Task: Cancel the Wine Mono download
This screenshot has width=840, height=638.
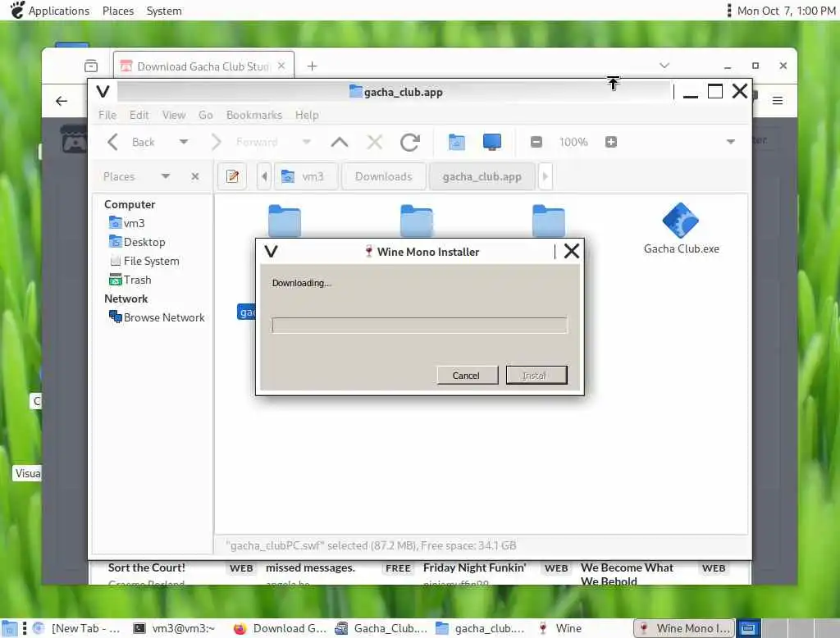Action: (x=467, y=376)
